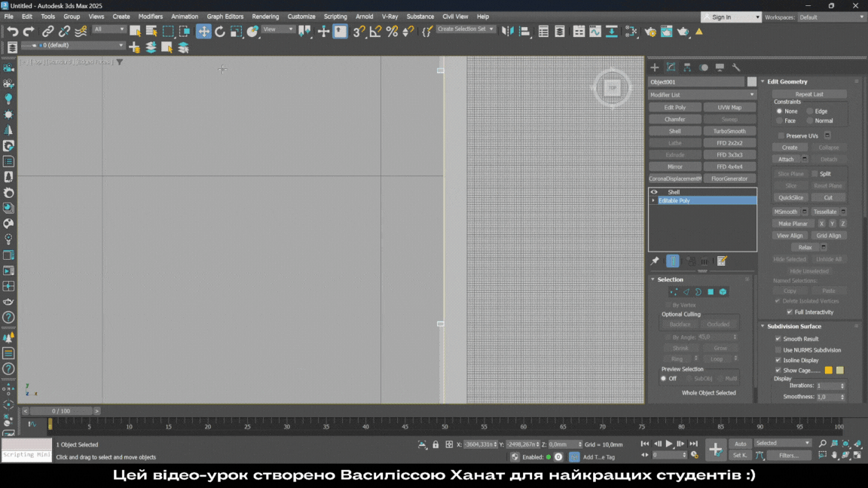Toggle the Full Interactivity checkbox
The image size is (868, 488).
pos(790,312)
